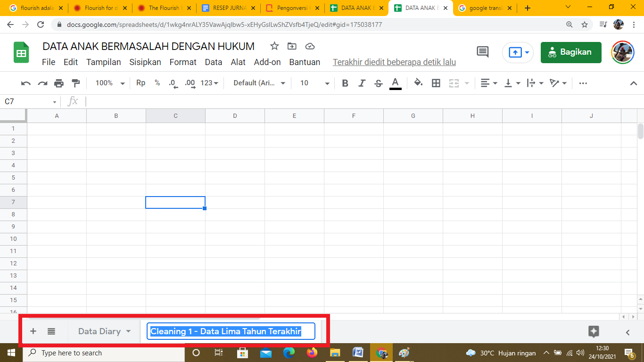Viewport: 644px width, 362px height.
Task: Click the print icon in toolbar
Action: tap(59, 83)
